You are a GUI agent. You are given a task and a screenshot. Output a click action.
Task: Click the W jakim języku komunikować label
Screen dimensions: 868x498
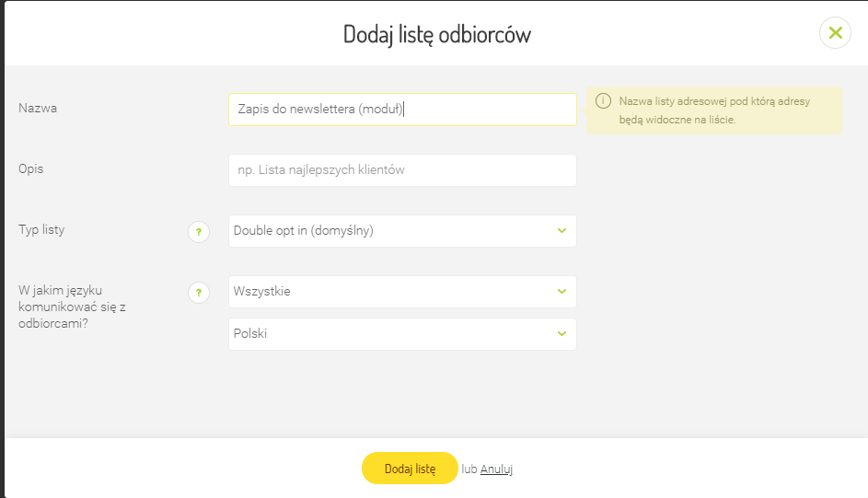pos(72,307)
